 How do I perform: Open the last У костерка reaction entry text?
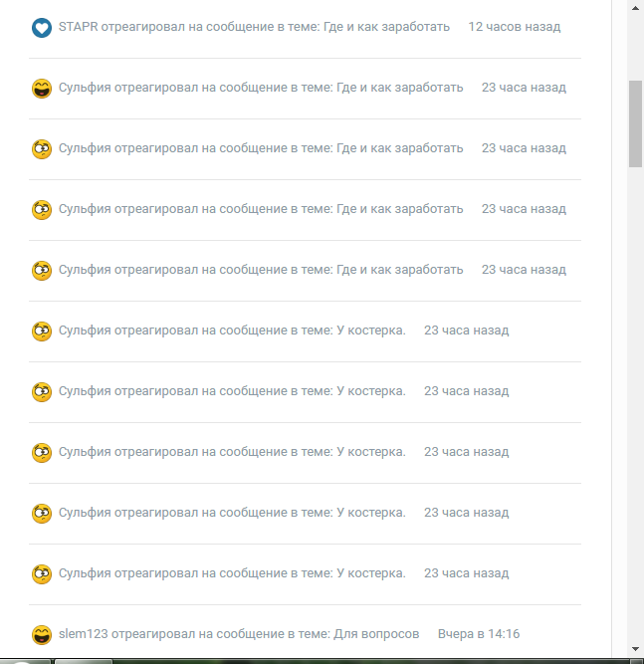(x=232, y=573)
